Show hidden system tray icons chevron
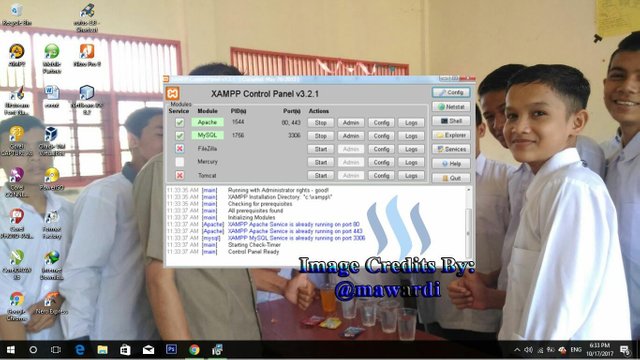The image size is (640, 360). (x=517, y=350)
